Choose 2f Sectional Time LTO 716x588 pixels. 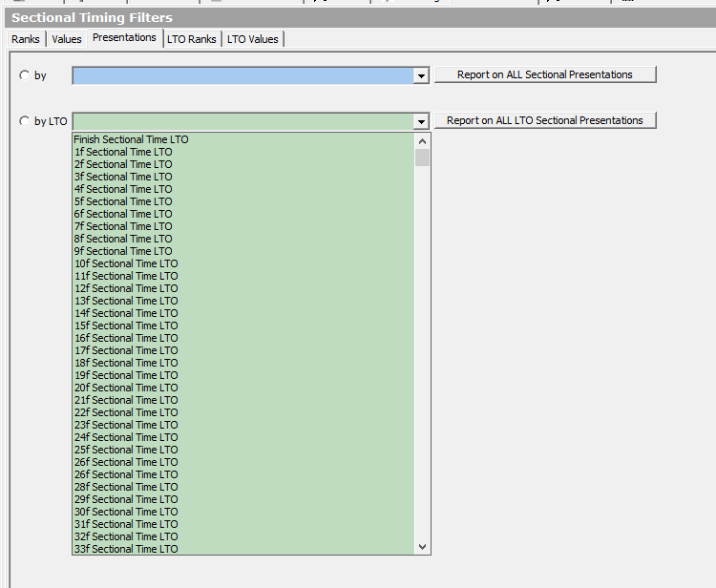(243, 164)
